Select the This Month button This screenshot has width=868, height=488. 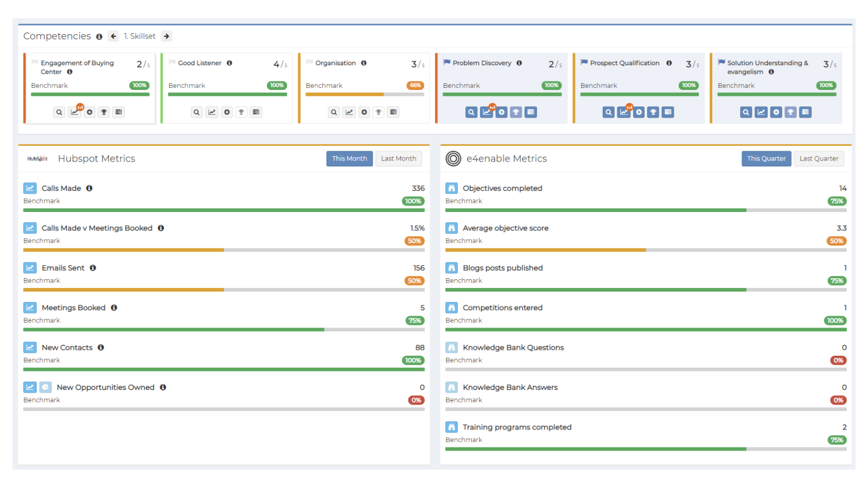point(349,159)
